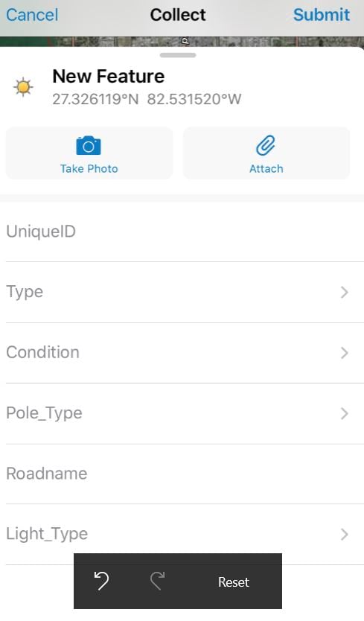
Task: Select the UniqueID input field
Action: tap(185, 232)
